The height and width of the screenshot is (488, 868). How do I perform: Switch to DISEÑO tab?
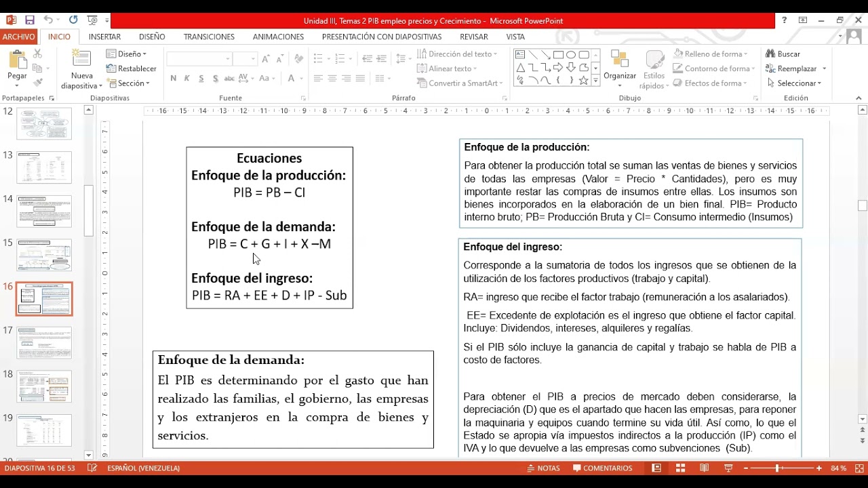[x=152, y=37]
